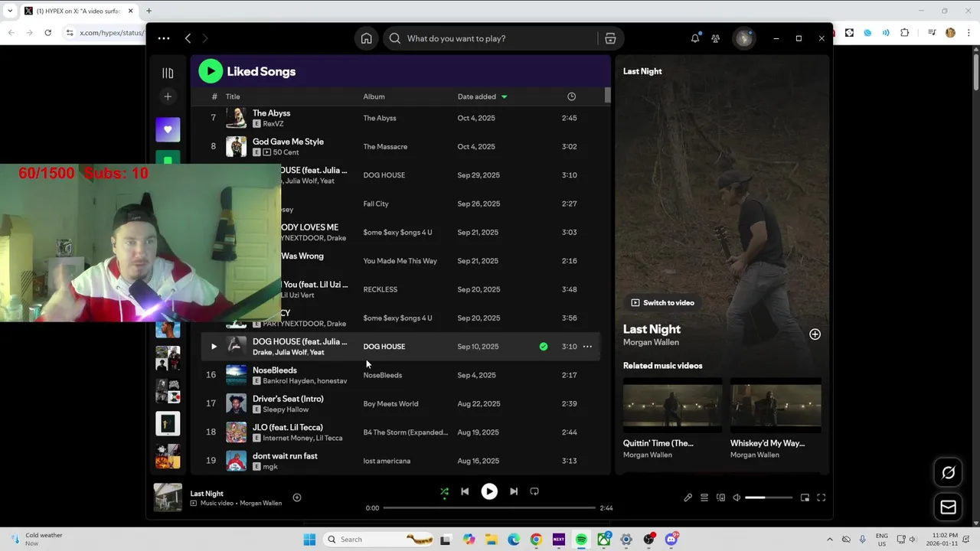
Task: Open Discord from the taskbar
Action: [671, 540]
